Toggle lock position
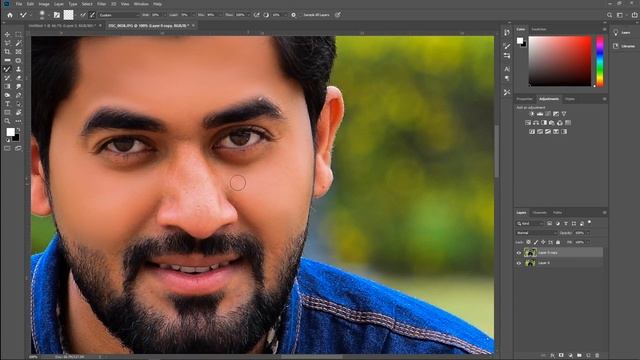Screen dimensions: 640x360 [x=543, y=242]
